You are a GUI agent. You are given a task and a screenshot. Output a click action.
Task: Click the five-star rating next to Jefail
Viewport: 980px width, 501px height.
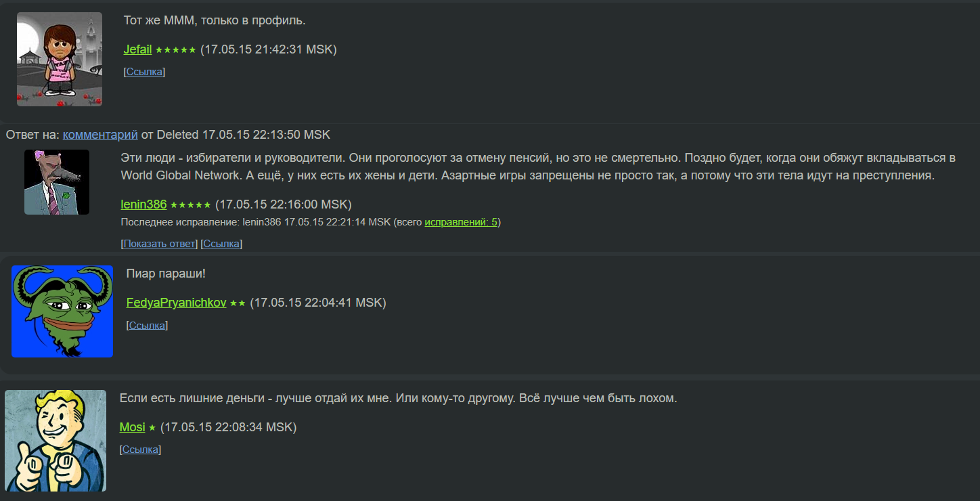coord(175,50)
